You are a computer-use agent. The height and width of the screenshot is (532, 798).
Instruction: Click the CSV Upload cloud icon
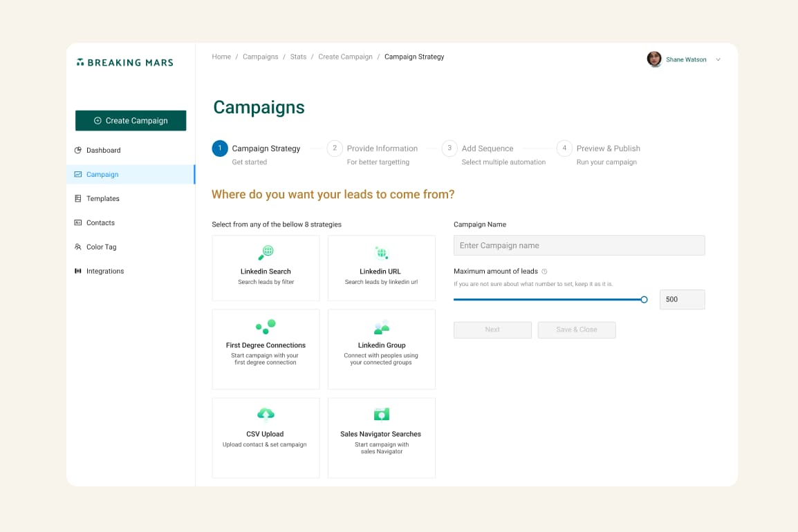click(266, 414)
